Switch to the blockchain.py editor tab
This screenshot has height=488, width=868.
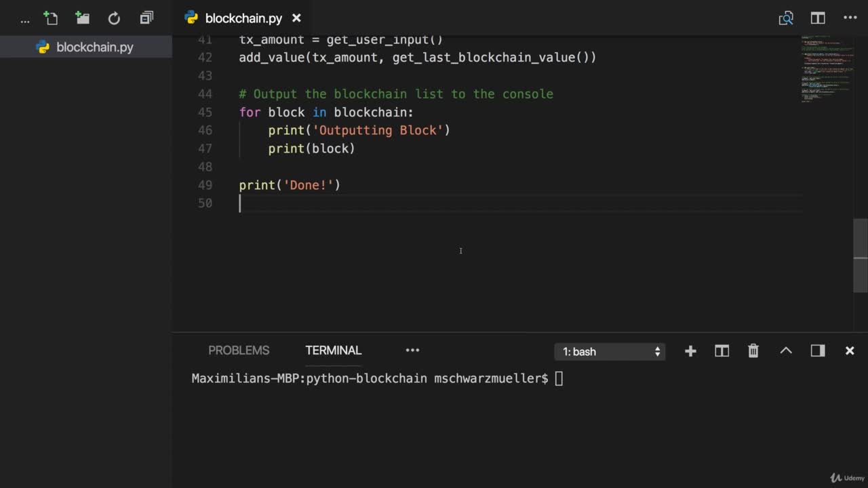click(243, 18)
